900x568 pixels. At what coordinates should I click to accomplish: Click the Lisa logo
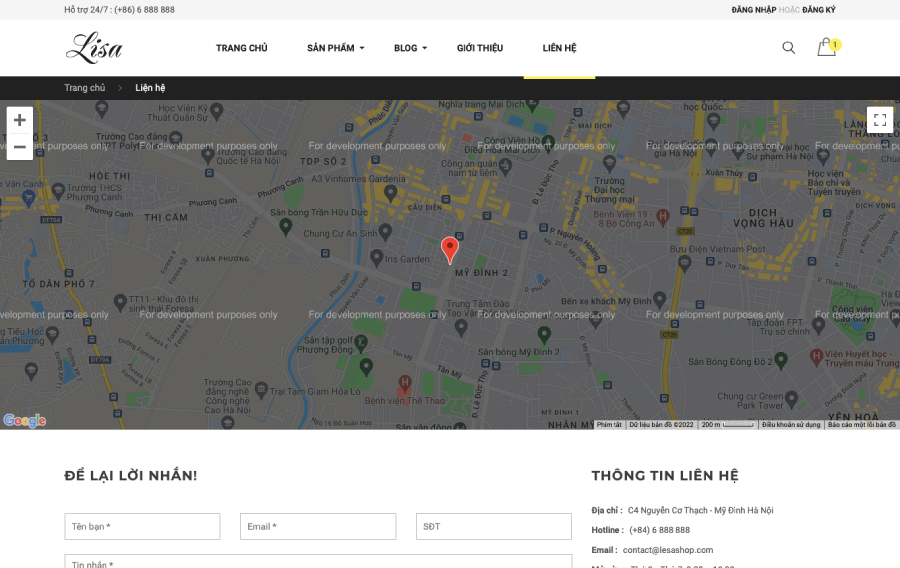point(94,48)
